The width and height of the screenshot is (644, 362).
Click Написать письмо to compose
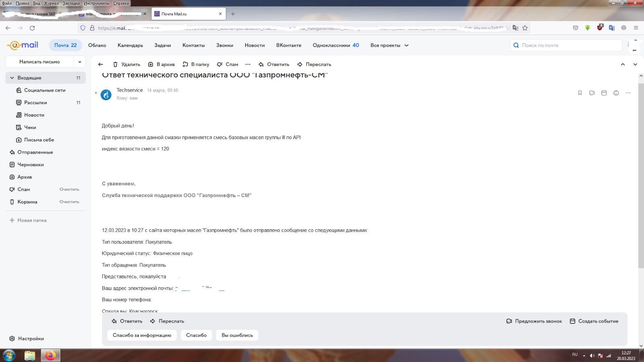coord(39,62)
